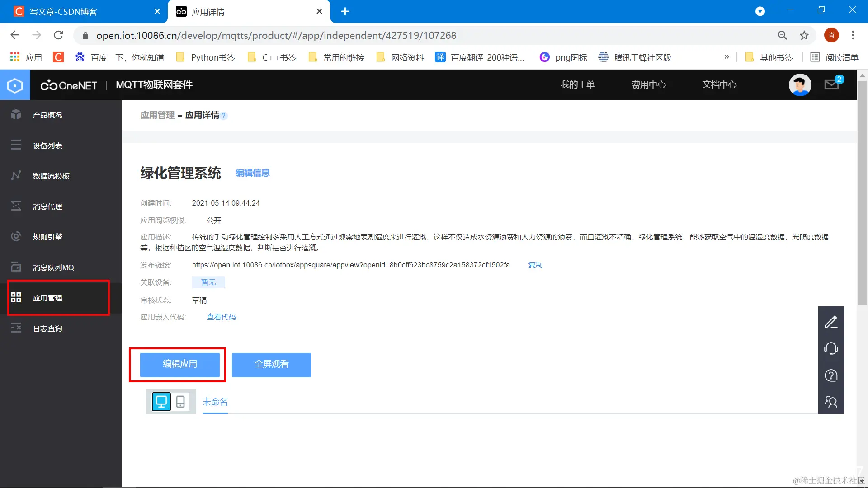868x488 pixels.
Task: Select the 未命名 page tab
Action: 215,402
